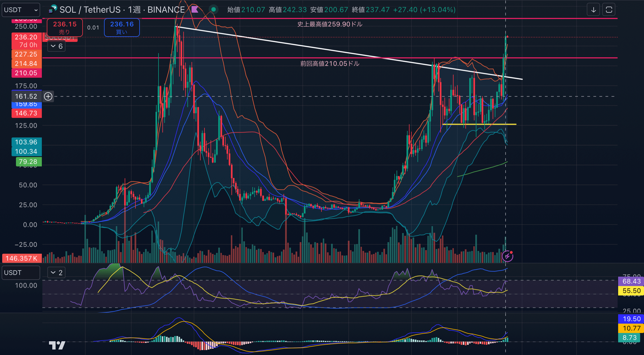Click the 安値200.67 low value in header
Image resolution: width=644 pixels, height=355 pixels.
pos(329,10)
